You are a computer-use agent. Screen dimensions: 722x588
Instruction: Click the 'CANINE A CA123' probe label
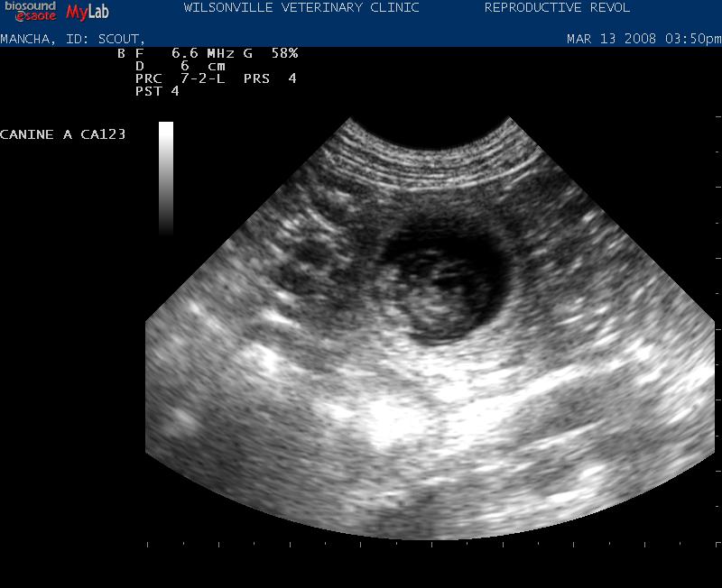point(62,134)
